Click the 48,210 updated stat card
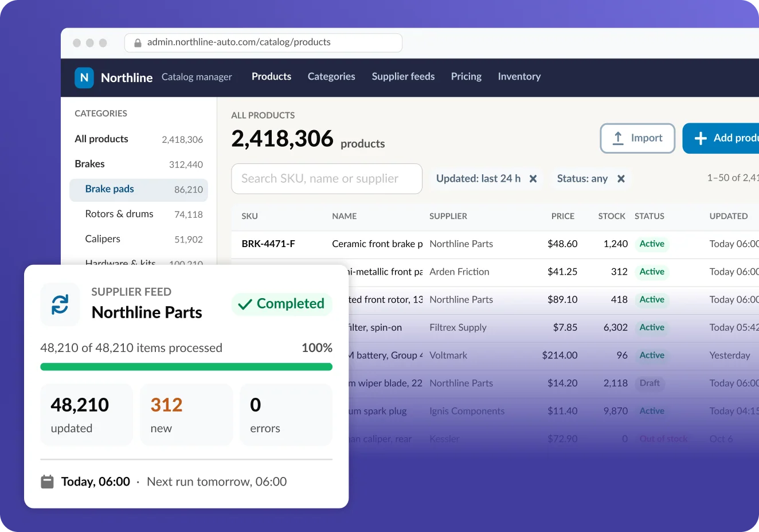This screenshot has width=759, height=532. pyautogui.click(x=87, y=414)
